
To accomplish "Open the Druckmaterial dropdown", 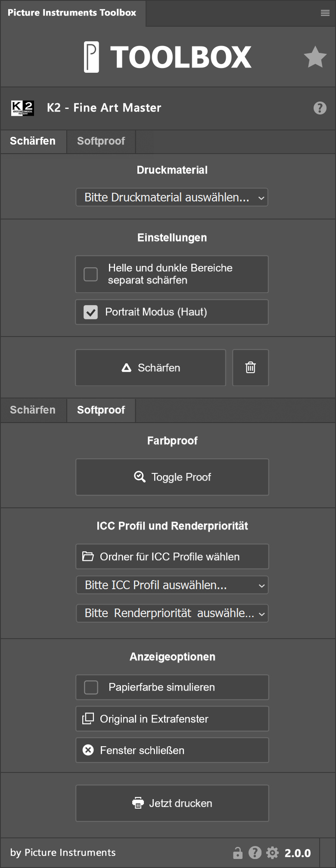I will tap(172, 198).
